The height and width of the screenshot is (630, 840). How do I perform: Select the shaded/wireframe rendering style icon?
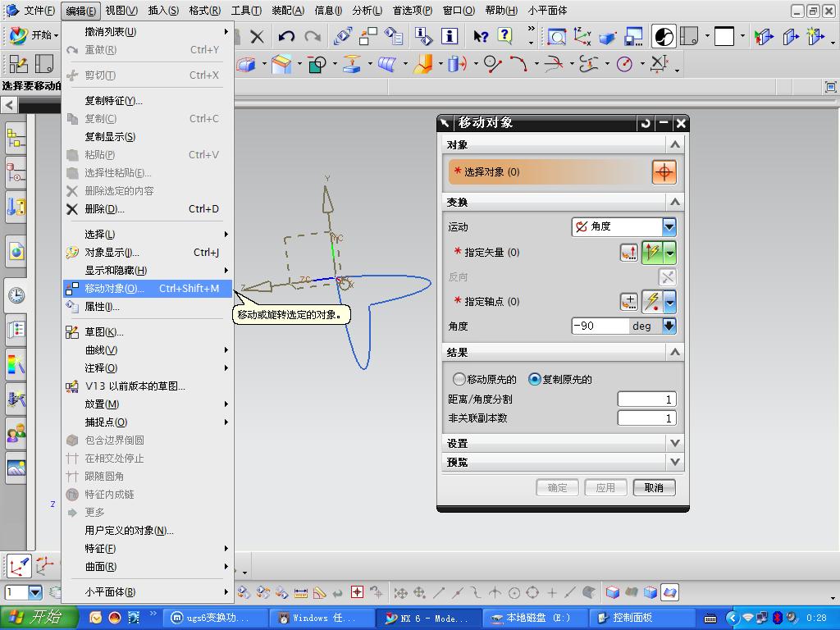[x=664, y=36]
